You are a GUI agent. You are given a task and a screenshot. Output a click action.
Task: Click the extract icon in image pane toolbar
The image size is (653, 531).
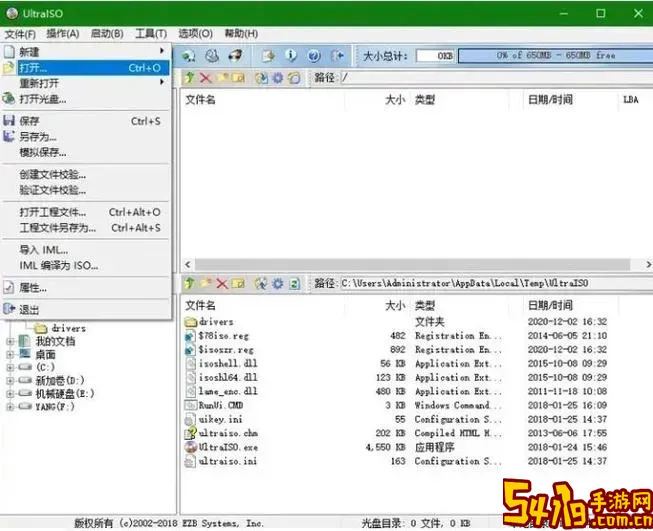point(262,77)
